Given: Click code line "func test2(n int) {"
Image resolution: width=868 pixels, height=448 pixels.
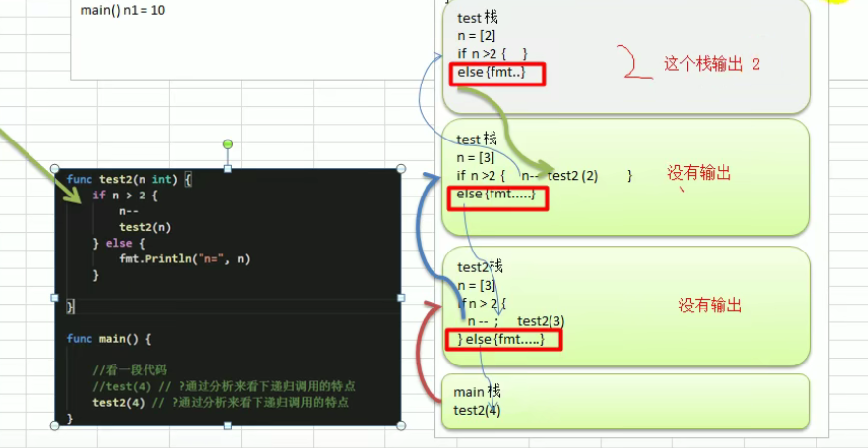Looking at the screenshot, I should click(x=129, y=179).
